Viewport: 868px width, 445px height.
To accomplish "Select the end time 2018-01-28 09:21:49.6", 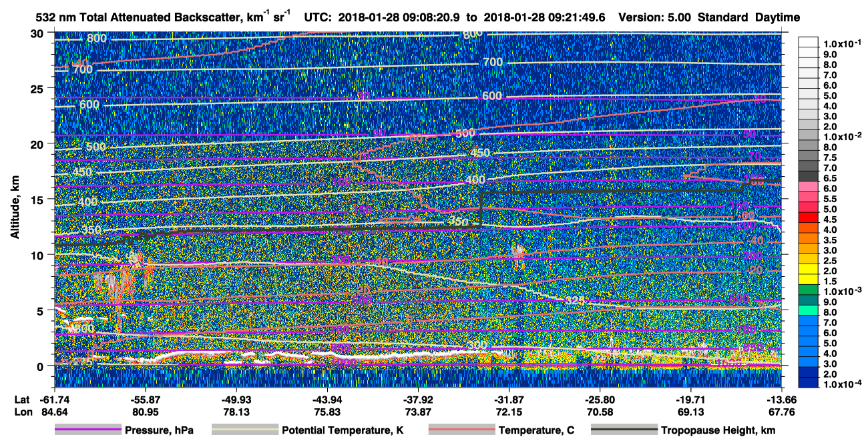I will [x=544, y=18].
